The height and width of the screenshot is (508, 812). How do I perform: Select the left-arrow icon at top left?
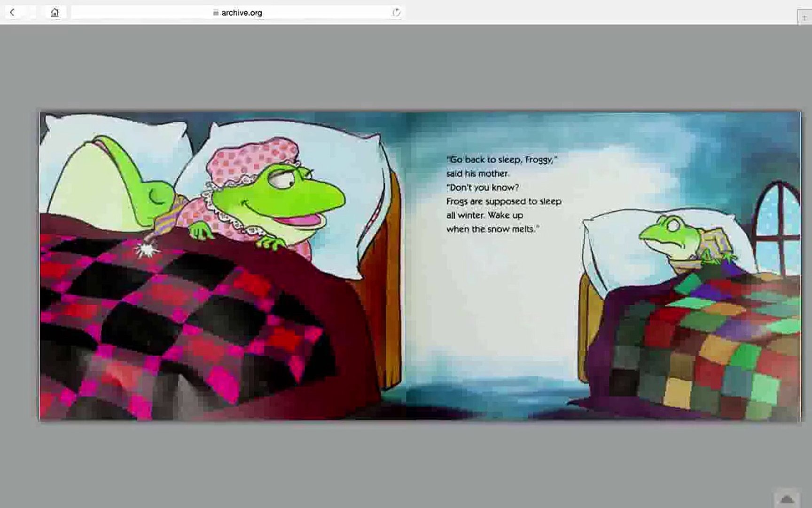11,12
